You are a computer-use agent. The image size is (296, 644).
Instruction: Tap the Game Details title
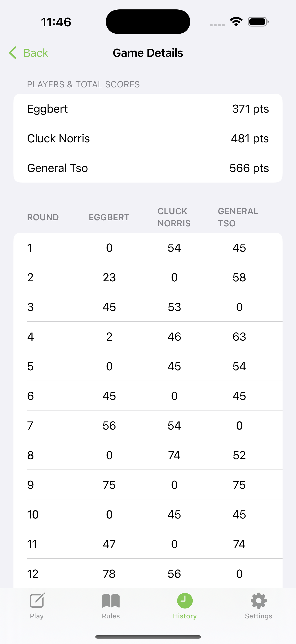tap(148, 53)
